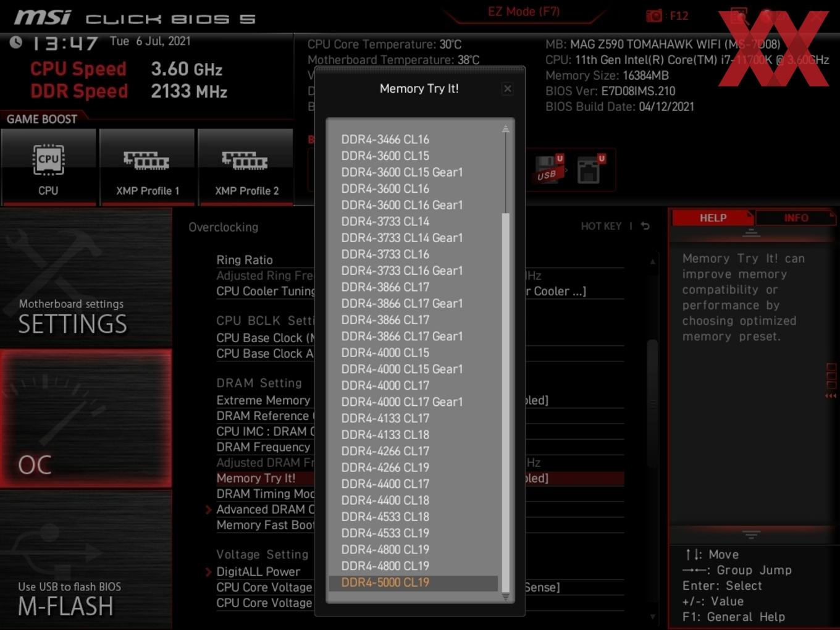
Task: Enable XMP Profile 1
Action: coord(147,167)
